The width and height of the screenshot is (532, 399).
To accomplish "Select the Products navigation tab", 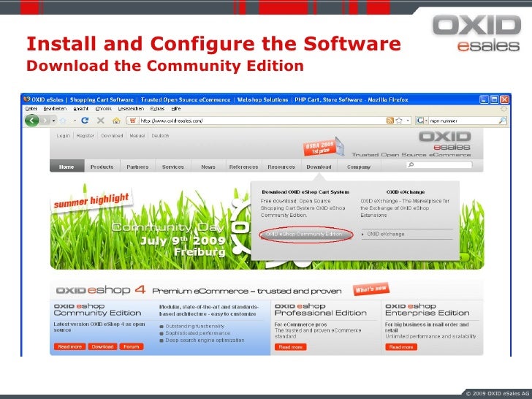I will [x=102, y=167].
